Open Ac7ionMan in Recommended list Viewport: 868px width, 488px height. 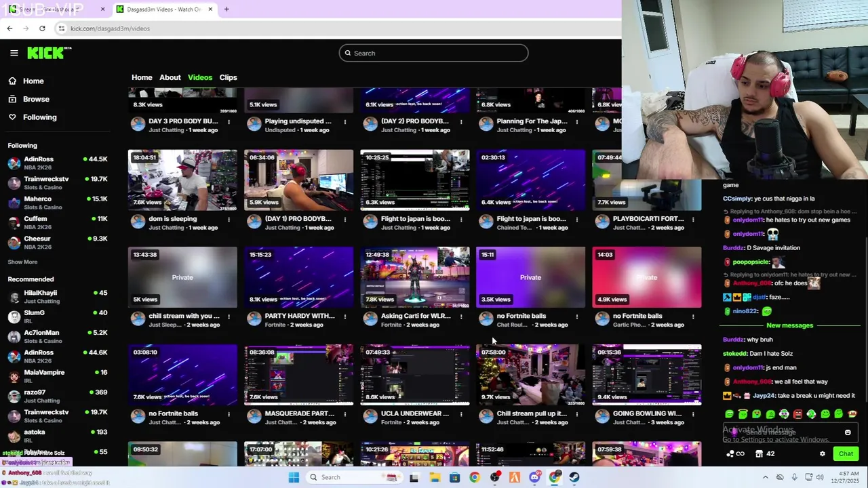58,337
